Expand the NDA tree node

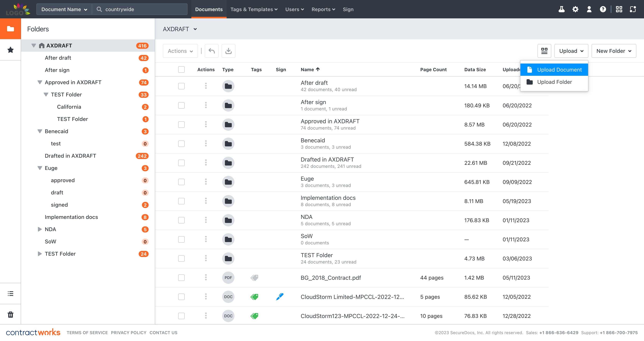pos(39,229)
